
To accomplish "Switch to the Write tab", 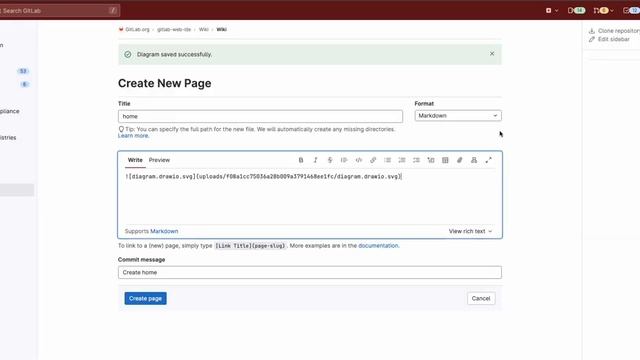I will pyautogui.click(x=135, y=160).
